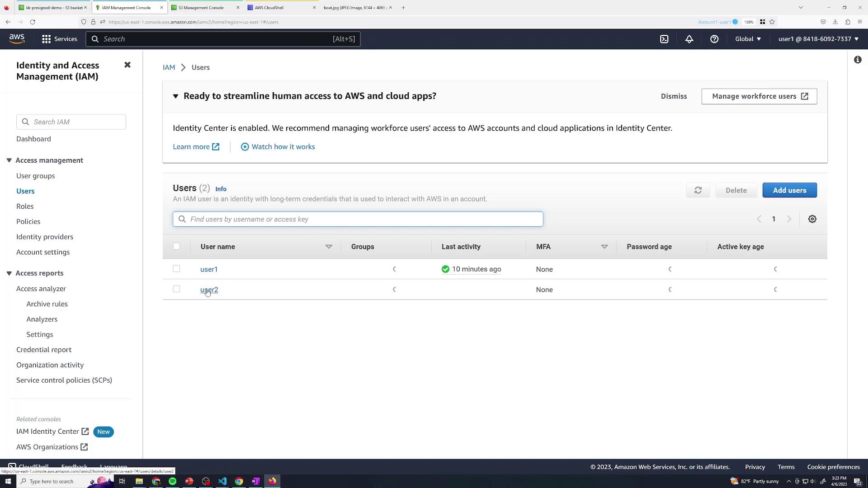Collapse the streamline human access banner
This screenshot has height=488, width=868.
coord(175,96)
